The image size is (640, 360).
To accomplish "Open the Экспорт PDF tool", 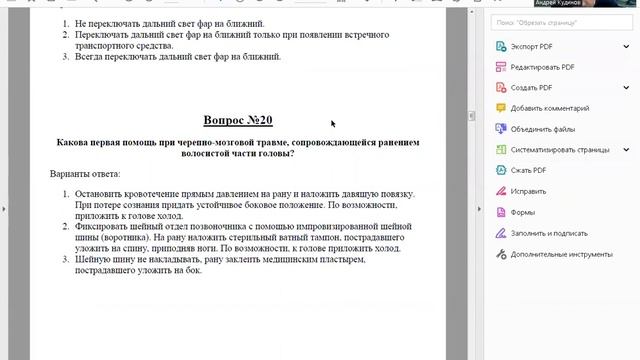I will tap(531, 47).
